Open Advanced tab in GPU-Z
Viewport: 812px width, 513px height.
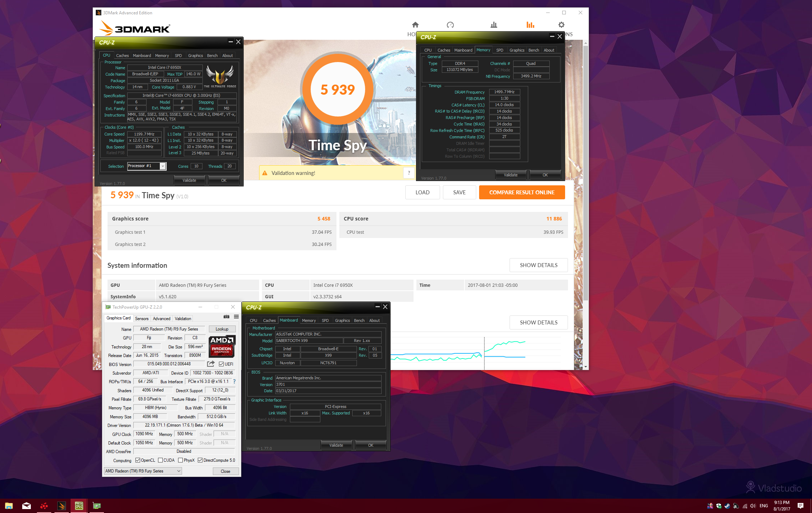click(162, 318)
